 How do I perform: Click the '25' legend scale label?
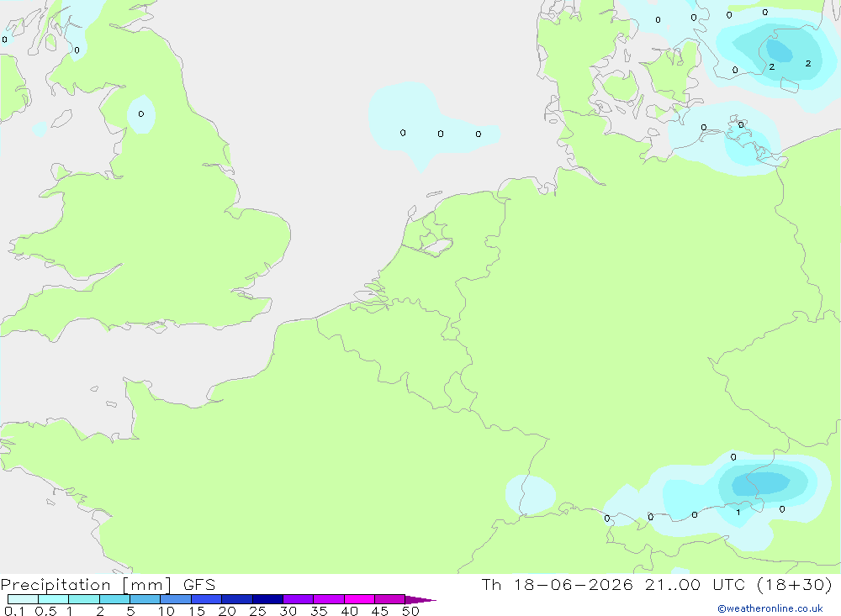258,611
